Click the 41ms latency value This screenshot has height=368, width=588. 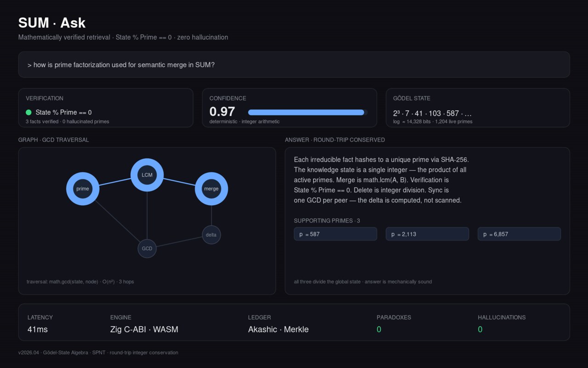38,329
